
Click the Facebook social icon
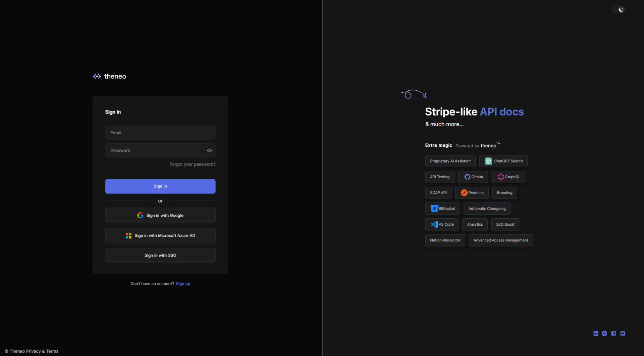tap(613, 333)
